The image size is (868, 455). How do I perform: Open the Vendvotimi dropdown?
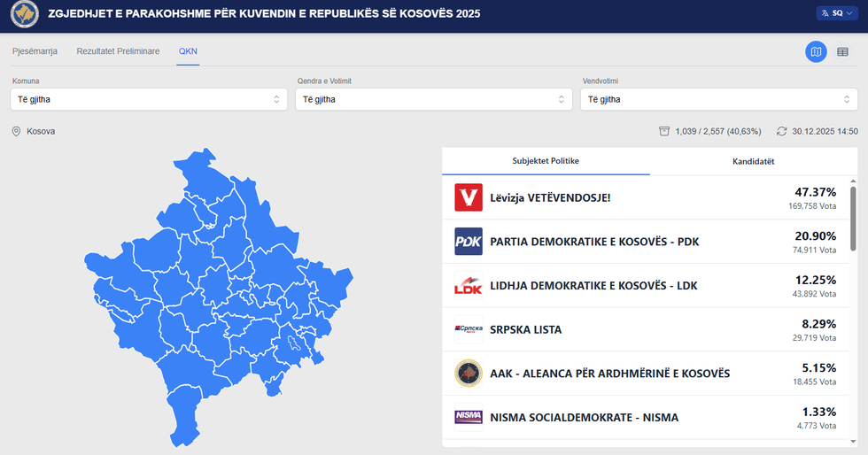(x=718, y=99)
